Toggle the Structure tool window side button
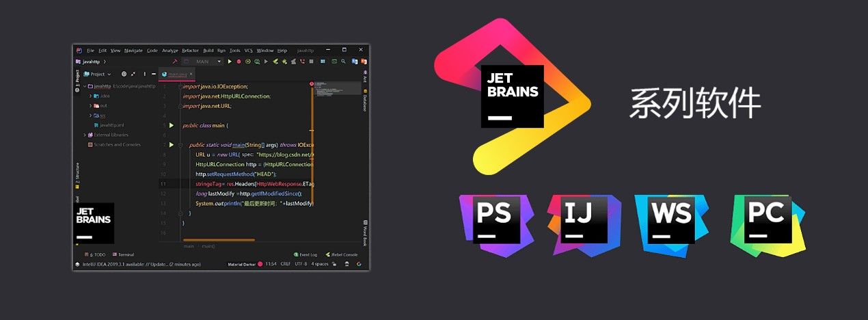 click(77, 175)
